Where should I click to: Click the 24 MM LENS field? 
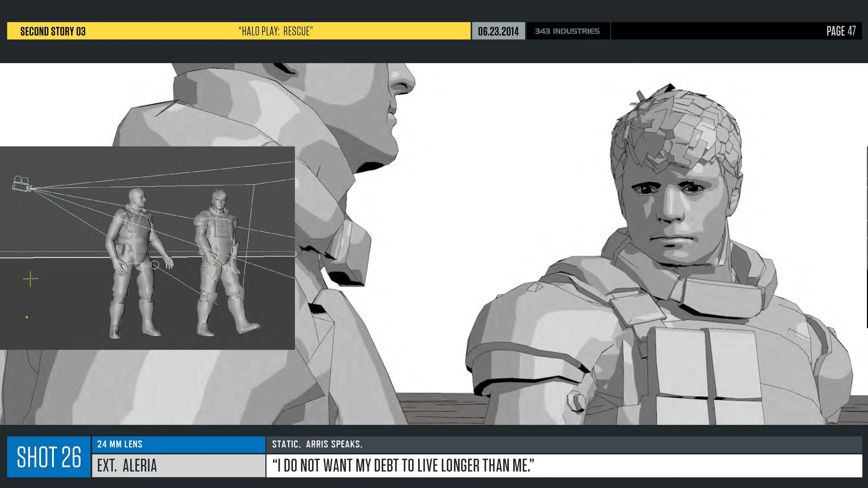(x=178, y=444)
